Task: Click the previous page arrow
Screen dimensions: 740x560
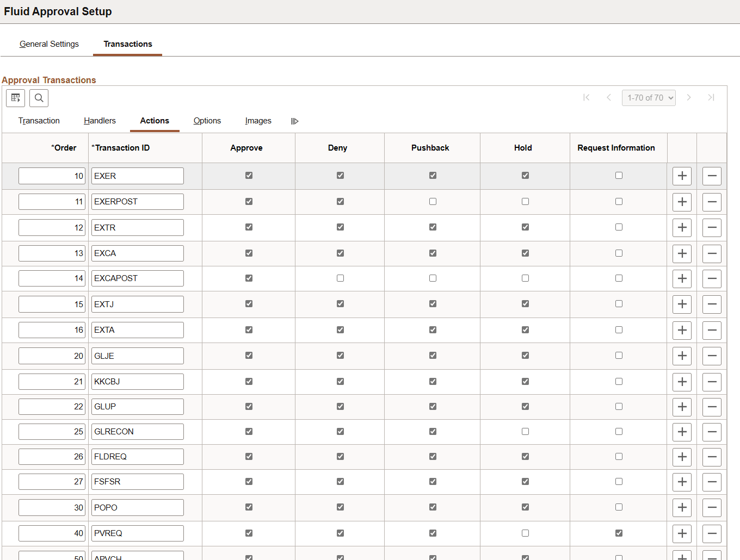Action: tap(609, 97)
